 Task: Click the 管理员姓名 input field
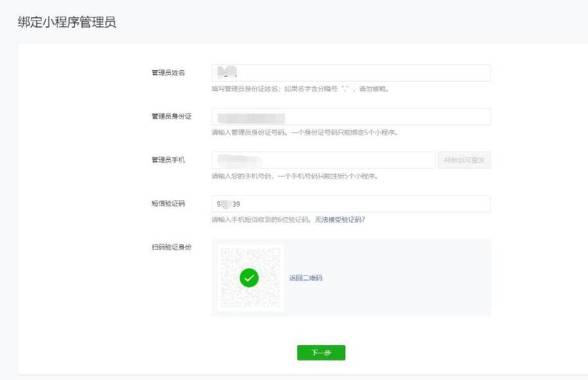click(x=351, y=73)
